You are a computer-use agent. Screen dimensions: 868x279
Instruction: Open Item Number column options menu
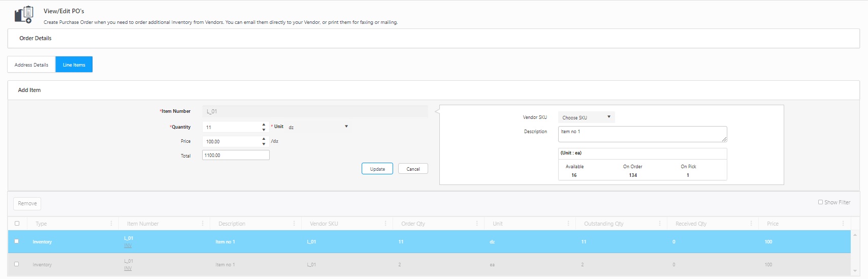tap(203, 224)
